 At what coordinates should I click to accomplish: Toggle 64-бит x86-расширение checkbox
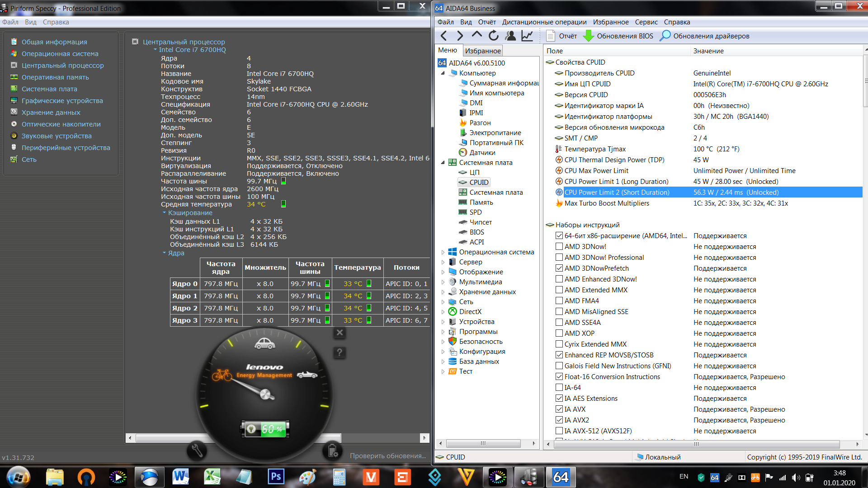click(x=559, y=236)
